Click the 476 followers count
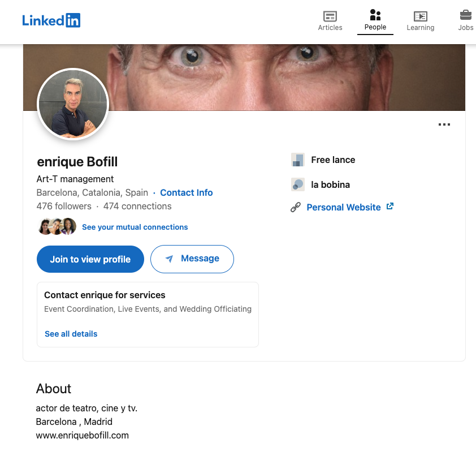Image resolution: width=476 pixels, height=460 pixels. pyautogui.click(x=64, y=206)
